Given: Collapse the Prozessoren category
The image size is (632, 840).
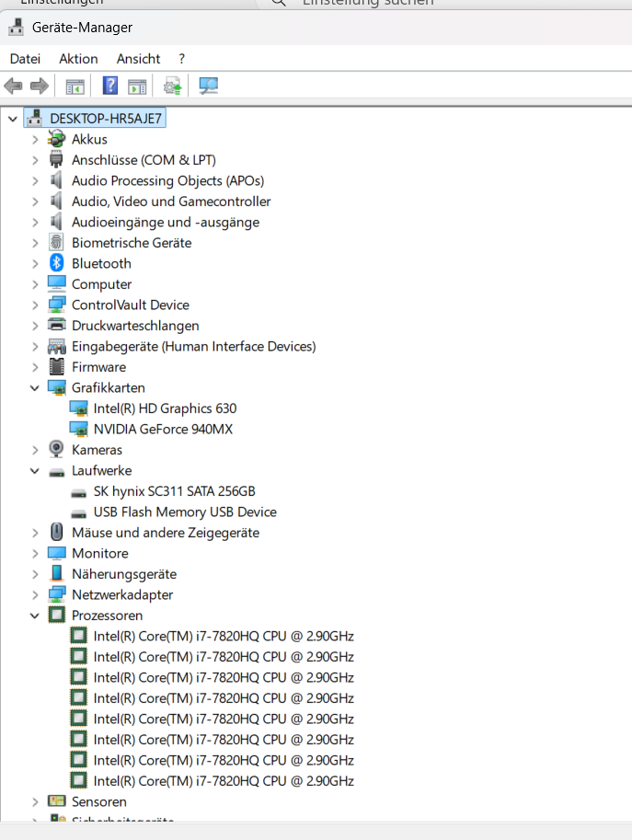Looking at the screenshot, I should pyautogui.click(x=34, y=615).
